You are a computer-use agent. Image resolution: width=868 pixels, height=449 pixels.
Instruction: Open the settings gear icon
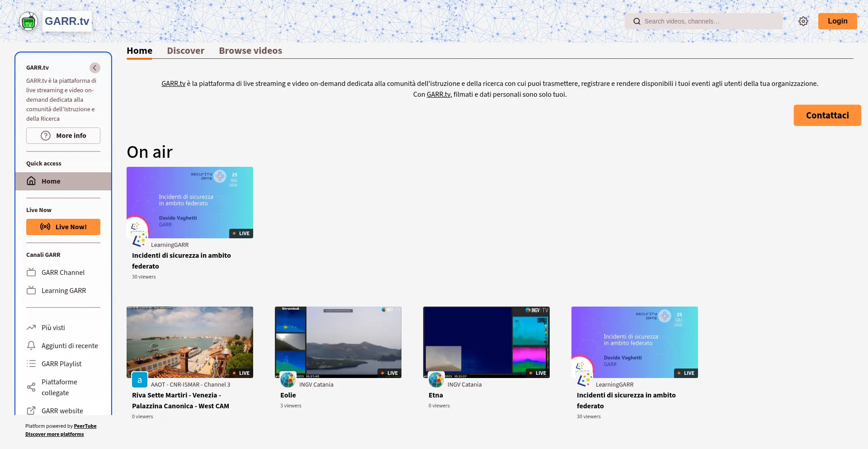point(803,21)
